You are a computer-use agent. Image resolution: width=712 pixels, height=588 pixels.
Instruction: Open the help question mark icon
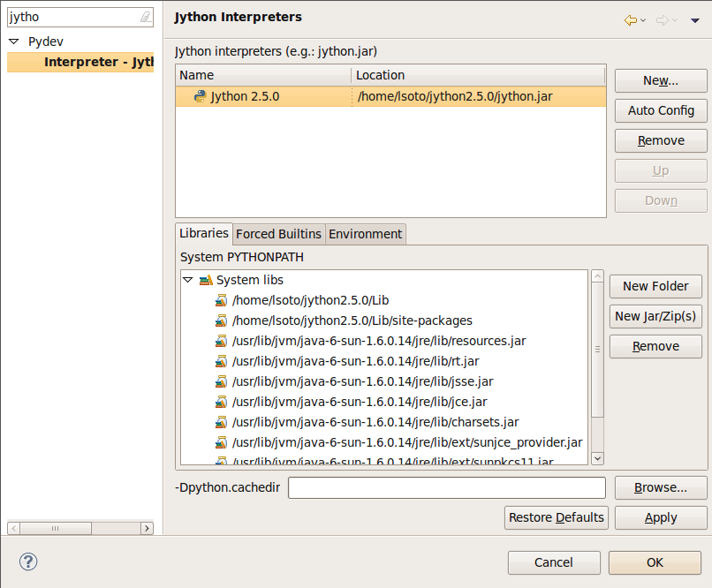click(28, 562)
